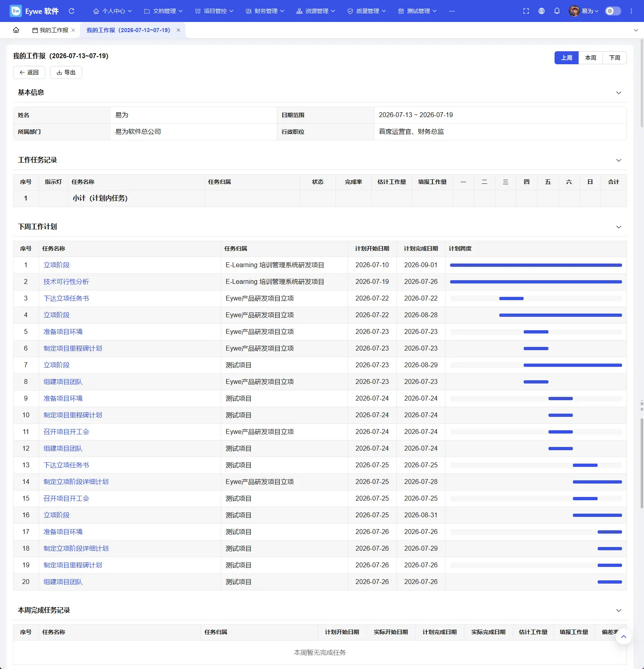Open 下达立项任务书 link in row 3

66,298
